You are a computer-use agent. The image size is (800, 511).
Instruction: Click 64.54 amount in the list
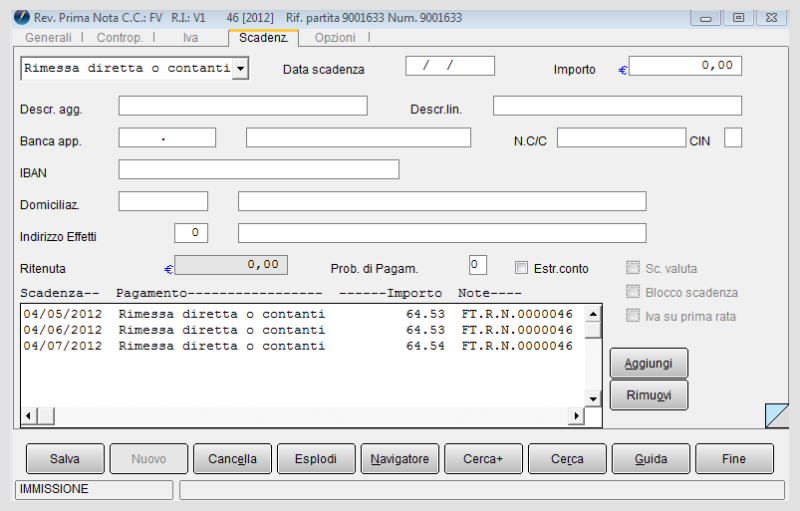point(426,346)
